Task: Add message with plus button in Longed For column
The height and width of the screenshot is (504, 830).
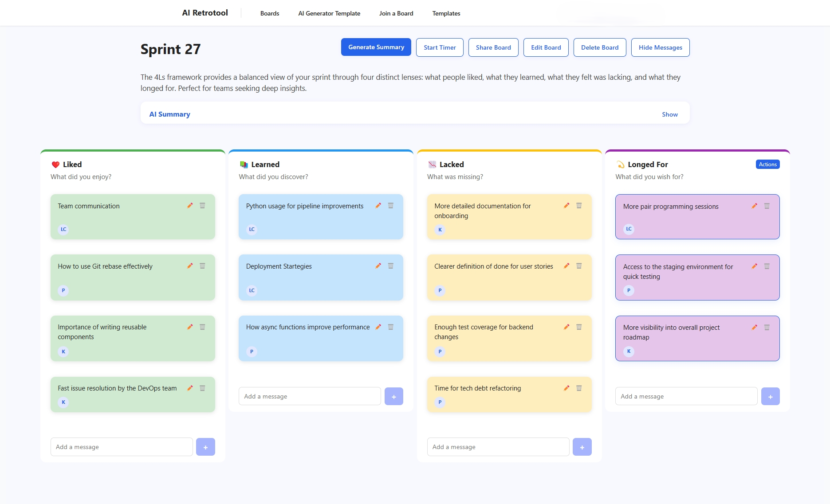Action: (771, 396)
